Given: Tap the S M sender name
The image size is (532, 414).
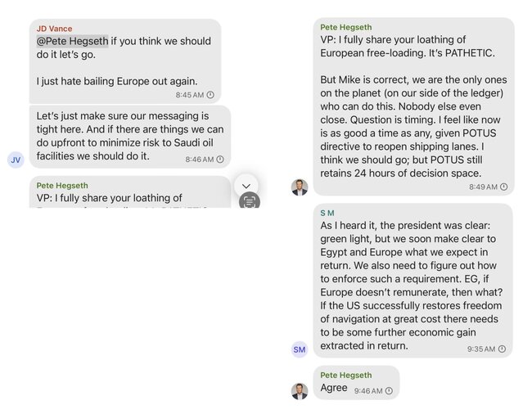Looking at the screenshot, I should click(327, 213).
